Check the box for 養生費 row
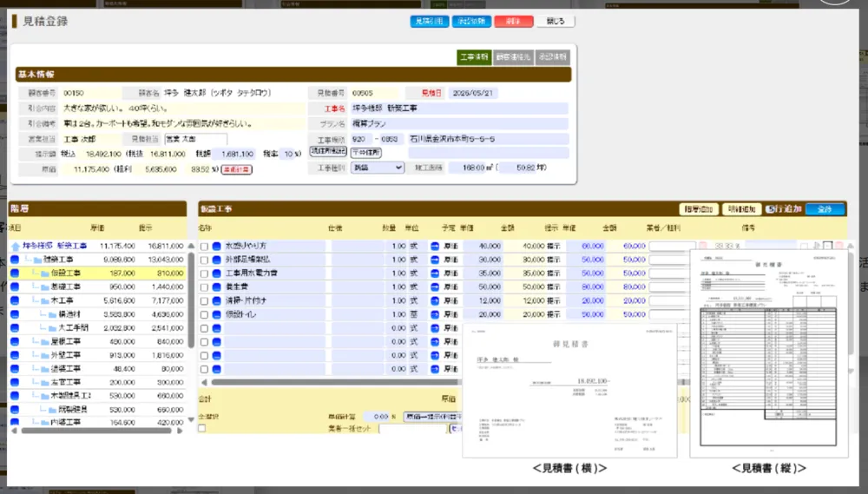 click(204, 287)
